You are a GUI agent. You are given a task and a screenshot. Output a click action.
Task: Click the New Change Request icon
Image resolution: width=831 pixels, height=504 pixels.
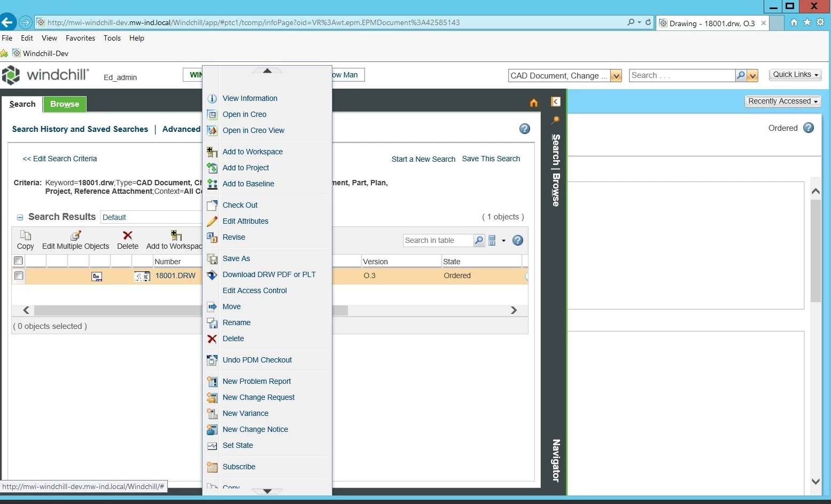point(212,398)
